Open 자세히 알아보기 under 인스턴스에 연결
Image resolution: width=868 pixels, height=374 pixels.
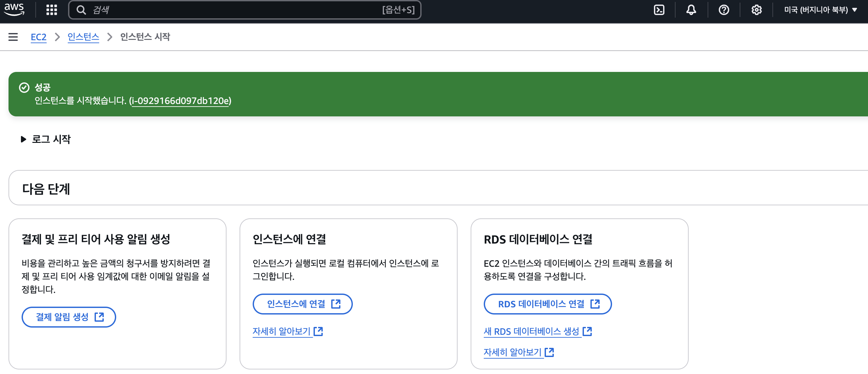287,331
